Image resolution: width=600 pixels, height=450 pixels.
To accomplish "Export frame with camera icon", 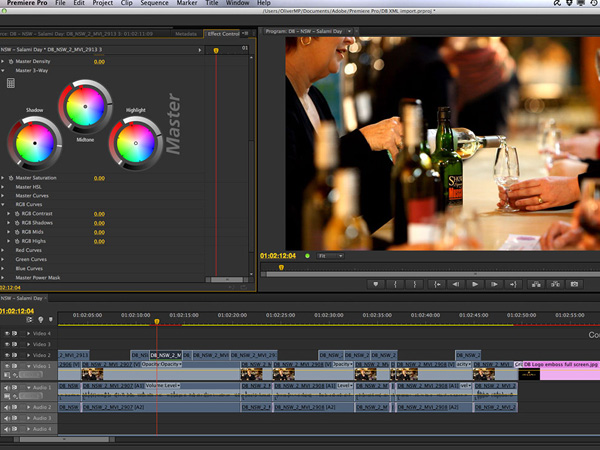I will click(574, 284).
